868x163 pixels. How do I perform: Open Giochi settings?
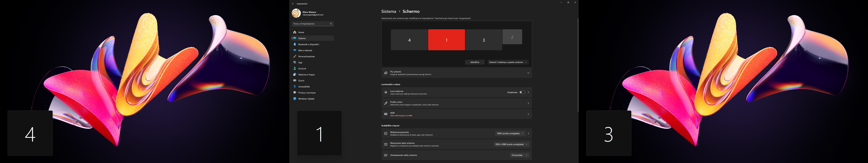click(313, 81)
